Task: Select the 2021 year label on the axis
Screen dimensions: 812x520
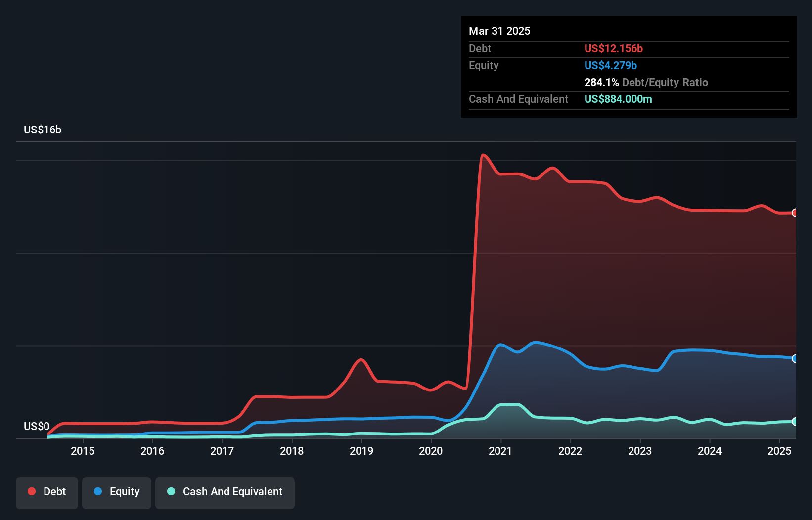Action: tap(500, 451)
